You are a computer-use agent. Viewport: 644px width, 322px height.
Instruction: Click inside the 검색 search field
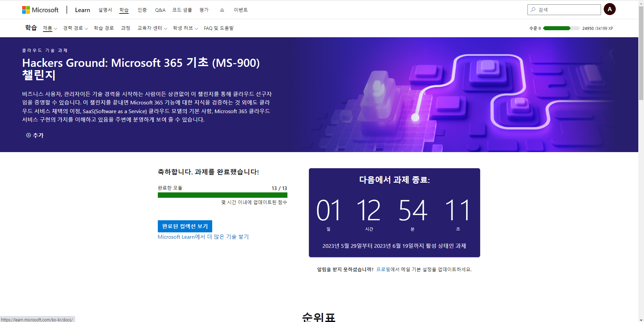tap(564, 9)
